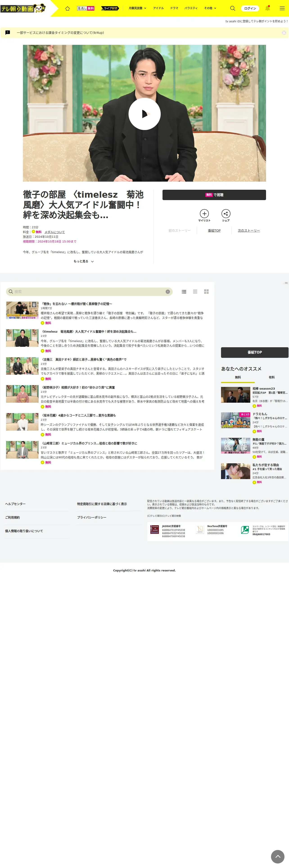Screen dimensions: 289x868
Task: Open the 見逃し無料 badge link
Action: click(x=86, y=8)
